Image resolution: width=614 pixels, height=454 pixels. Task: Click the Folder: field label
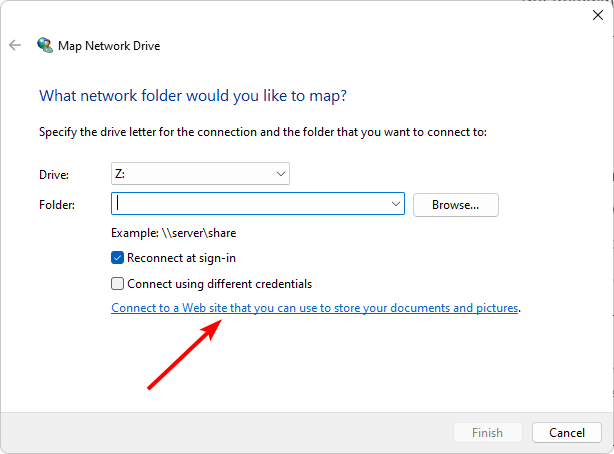[57, 205]
